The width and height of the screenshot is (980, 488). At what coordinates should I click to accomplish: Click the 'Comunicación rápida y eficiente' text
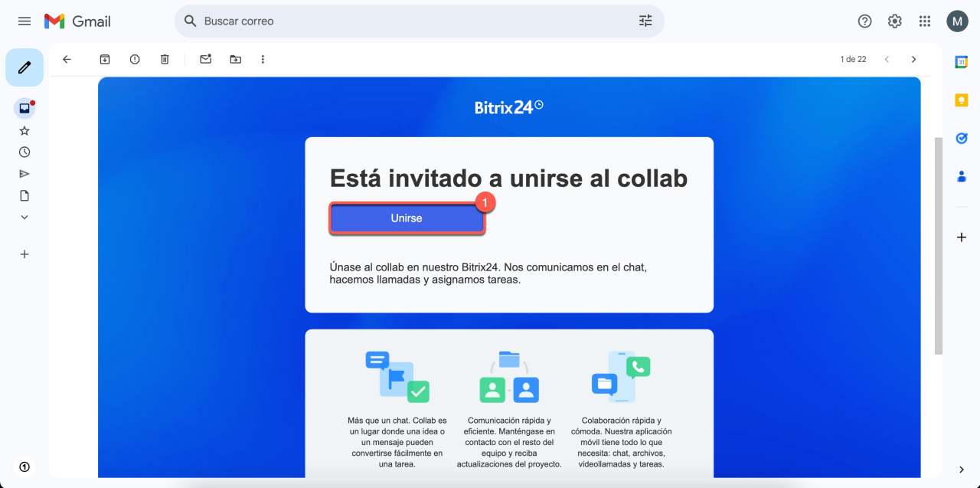click(509, 442)
